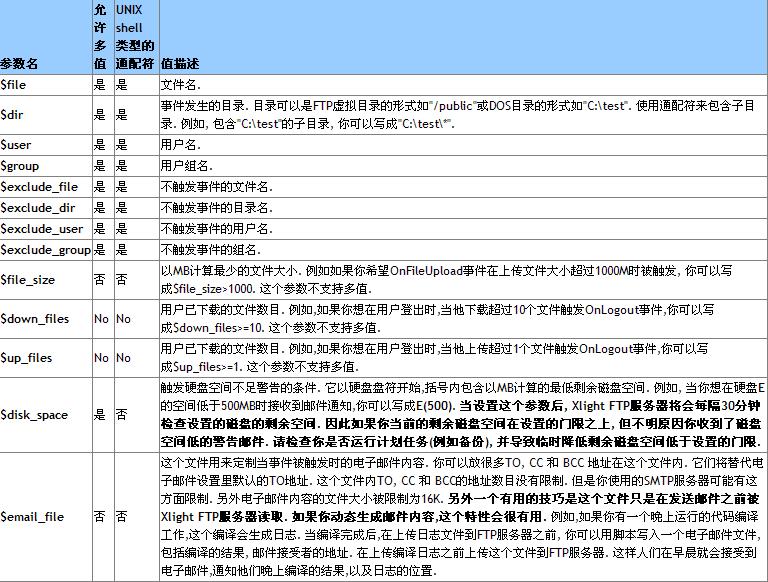Click multi-value 是 in the $file row
Viewport: 768px width, 582px height.
point(99,85)
